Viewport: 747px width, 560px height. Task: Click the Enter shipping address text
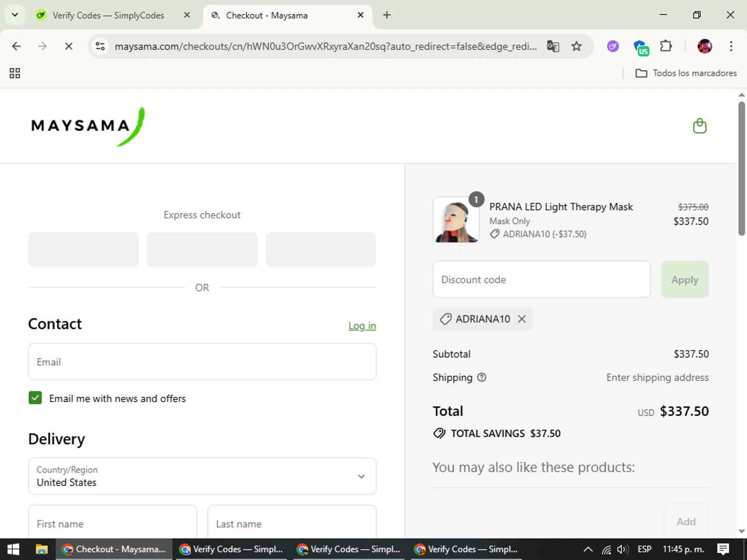pyautogui.click(x=657, y=377)
